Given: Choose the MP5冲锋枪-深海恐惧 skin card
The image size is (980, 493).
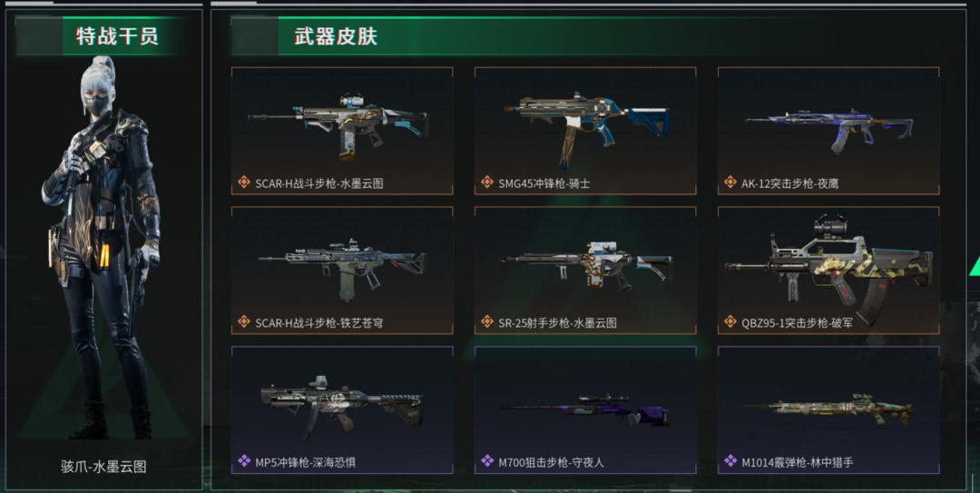Looking at the screenshot, I should [x=342, y=409].
